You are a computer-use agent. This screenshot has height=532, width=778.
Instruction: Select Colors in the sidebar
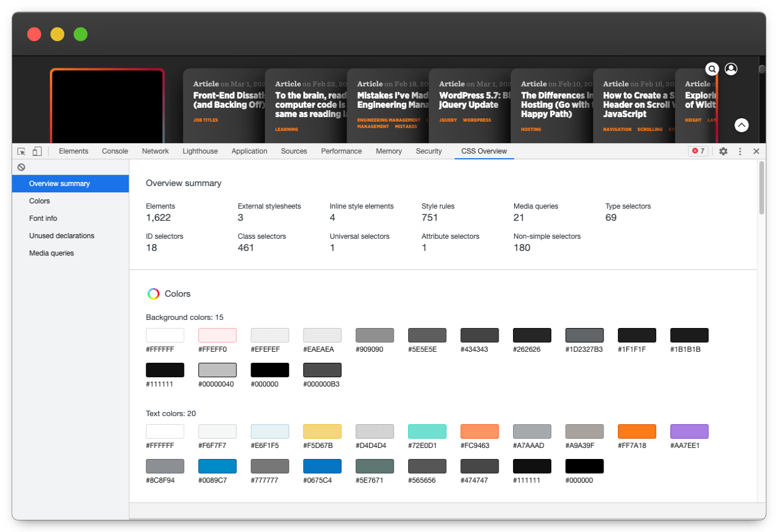point(39,201)
